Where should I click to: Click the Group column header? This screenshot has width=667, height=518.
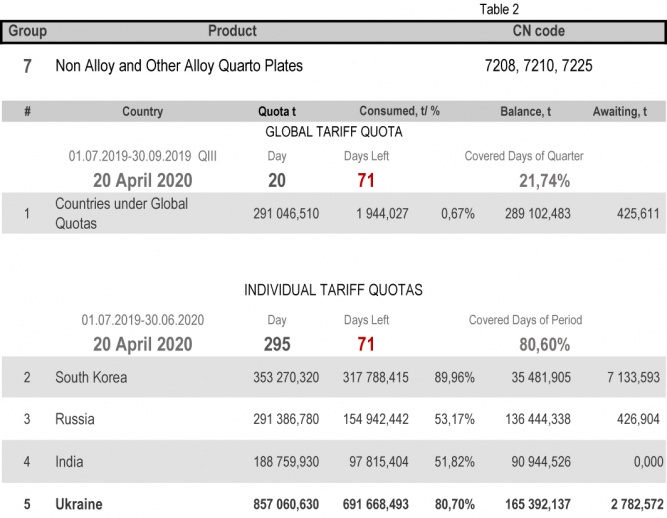pyautogui.click(x=28, y=31)
